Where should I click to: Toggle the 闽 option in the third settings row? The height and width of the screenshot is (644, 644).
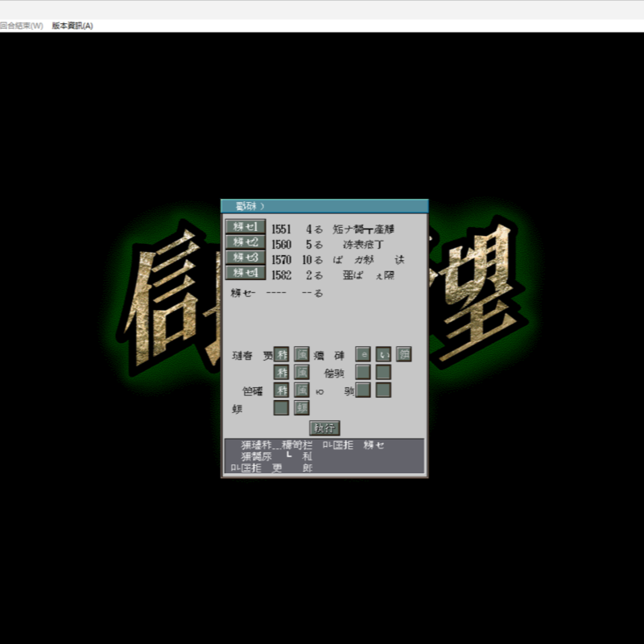[x=301, y=390]
